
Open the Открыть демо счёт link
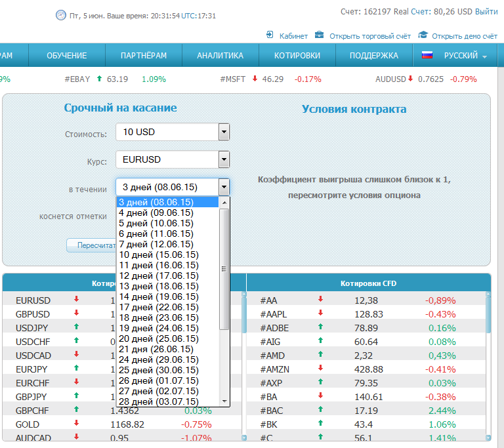pos(464,36)
